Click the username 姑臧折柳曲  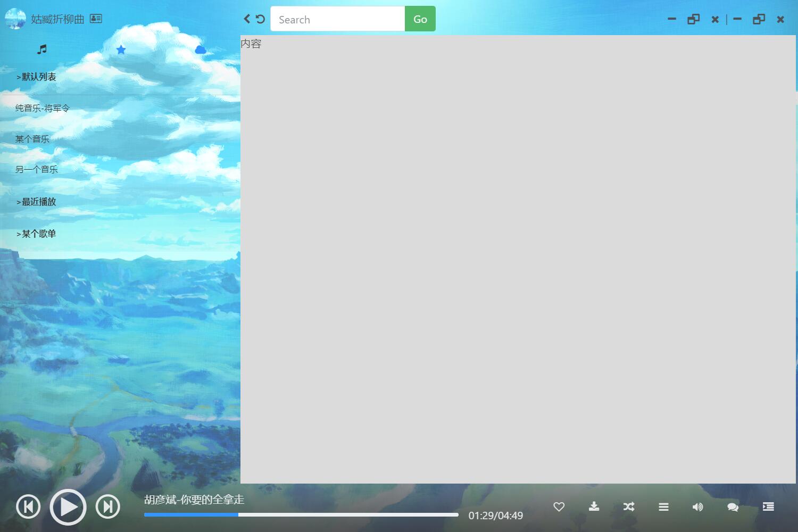point(57,19)
